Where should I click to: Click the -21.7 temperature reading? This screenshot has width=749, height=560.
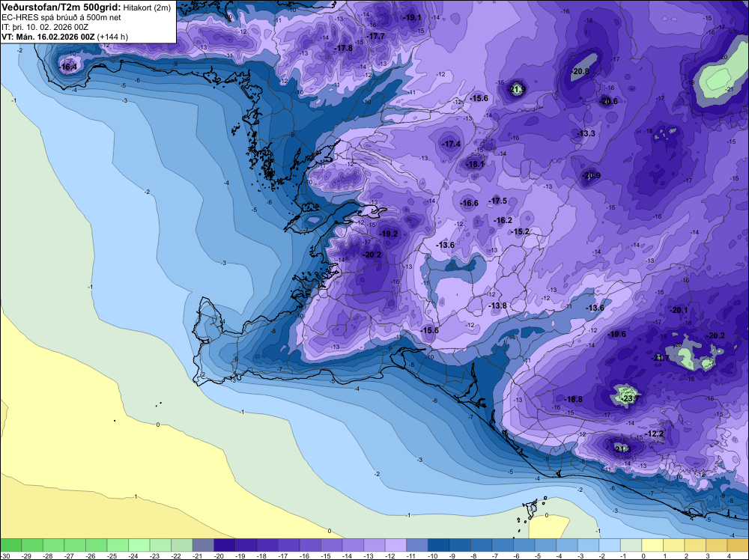tap(661, 358)
